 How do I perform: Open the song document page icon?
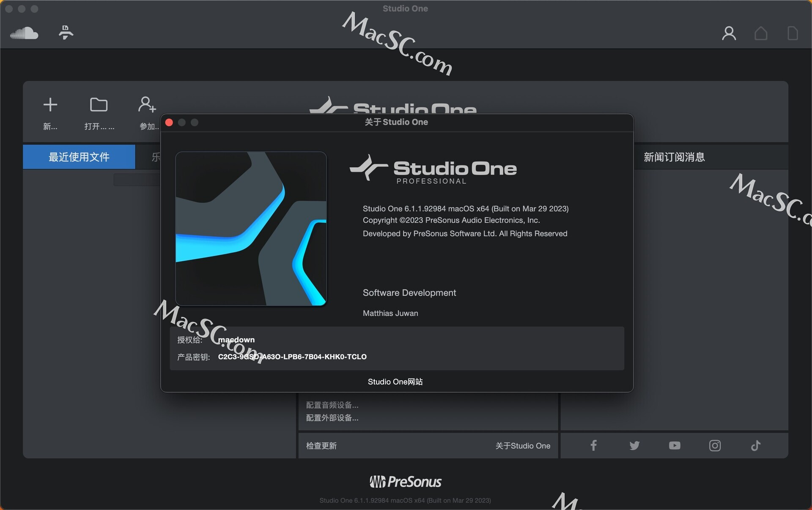point(793,33)
